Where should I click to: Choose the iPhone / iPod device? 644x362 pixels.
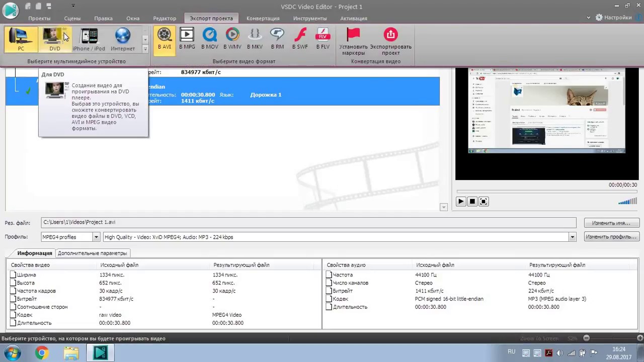tap(89, 39)
